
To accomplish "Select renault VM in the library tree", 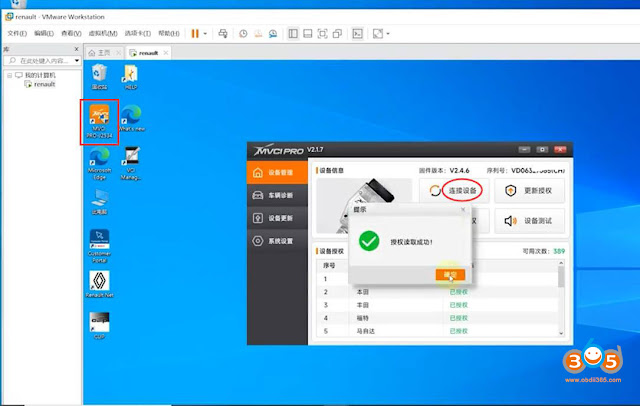I will 44,84.
